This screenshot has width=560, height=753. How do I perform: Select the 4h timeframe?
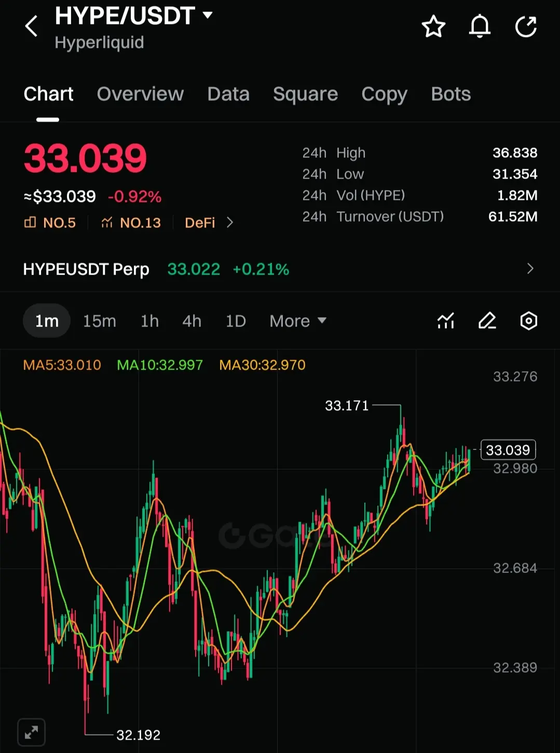click(x=192, y=321)
